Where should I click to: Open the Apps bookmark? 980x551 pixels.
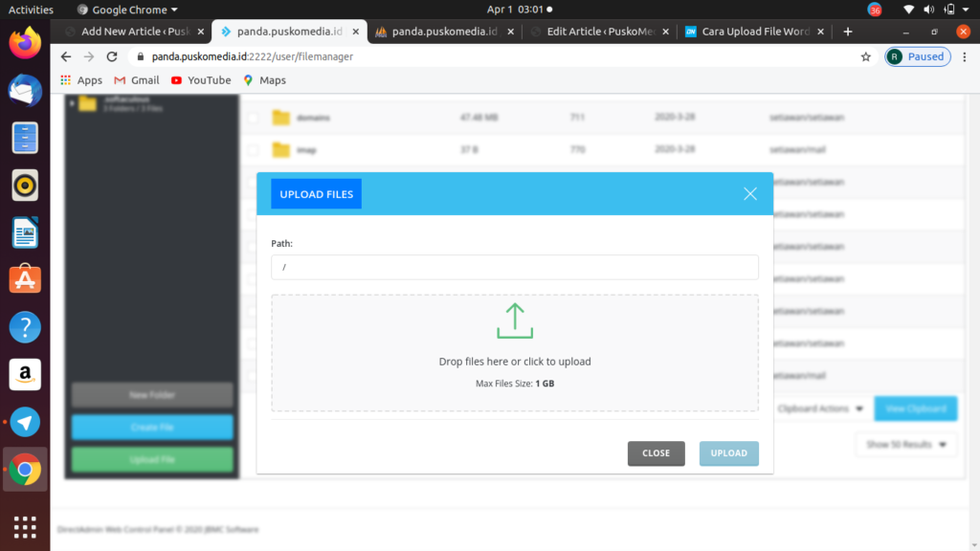pos(81,80)
